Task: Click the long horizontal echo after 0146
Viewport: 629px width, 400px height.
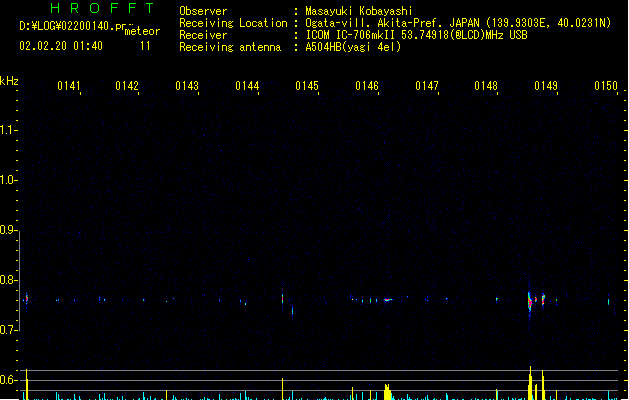Action: coord(388,299)
